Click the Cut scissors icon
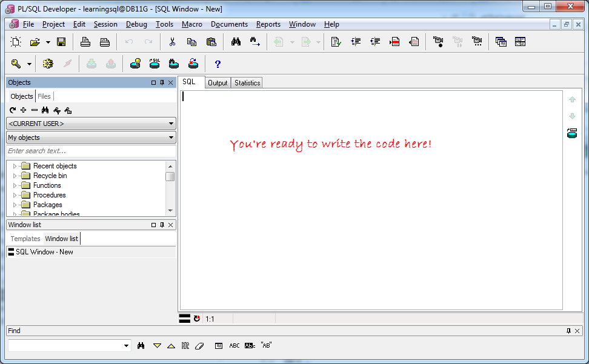589x364 pixels. pos(172,42)
